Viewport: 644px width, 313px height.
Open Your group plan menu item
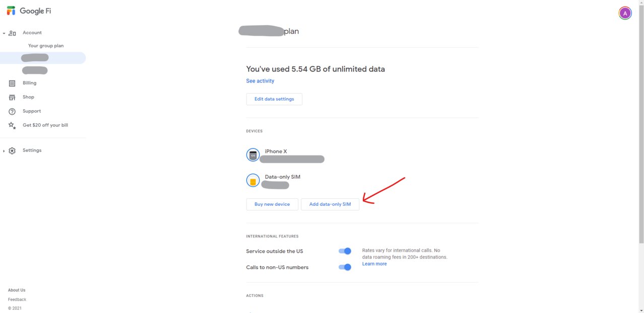[x=46, y=46]
